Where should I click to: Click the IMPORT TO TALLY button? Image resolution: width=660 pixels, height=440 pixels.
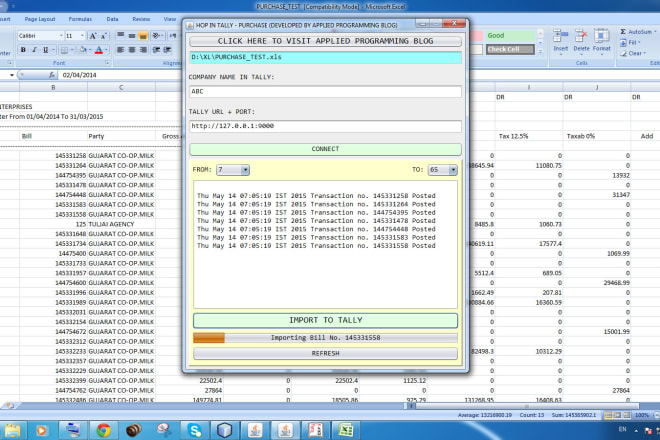pos(325,320)
